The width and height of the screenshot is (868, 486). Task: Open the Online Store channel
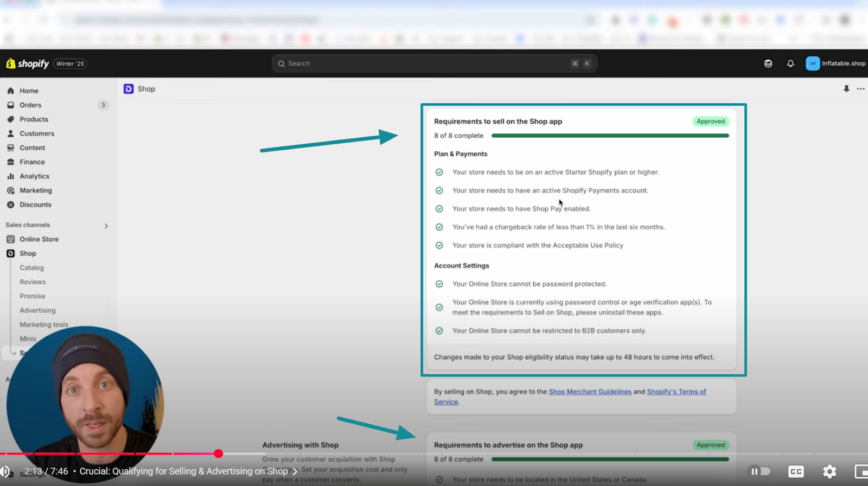[x=39, y=239]
